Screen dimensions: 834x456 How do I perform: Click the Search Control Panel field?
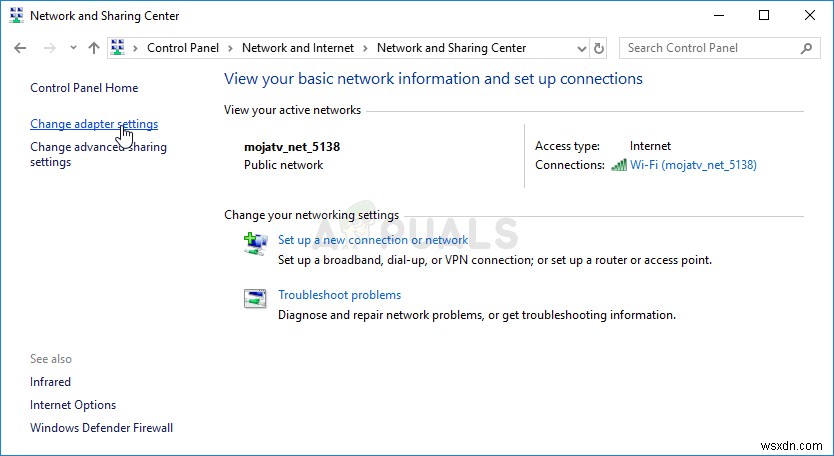click(710, 48)
